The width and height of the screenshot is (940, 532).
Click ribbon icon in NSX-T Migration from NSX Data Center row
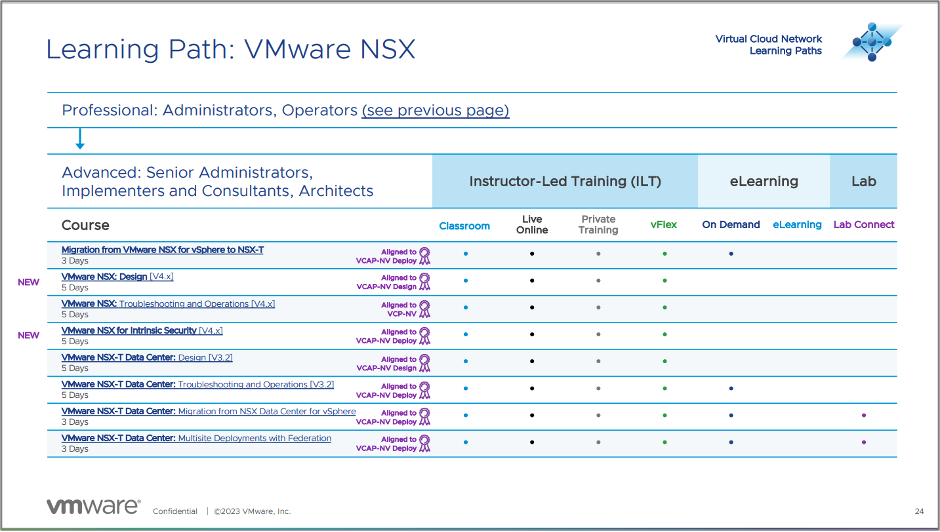point(424,417)
